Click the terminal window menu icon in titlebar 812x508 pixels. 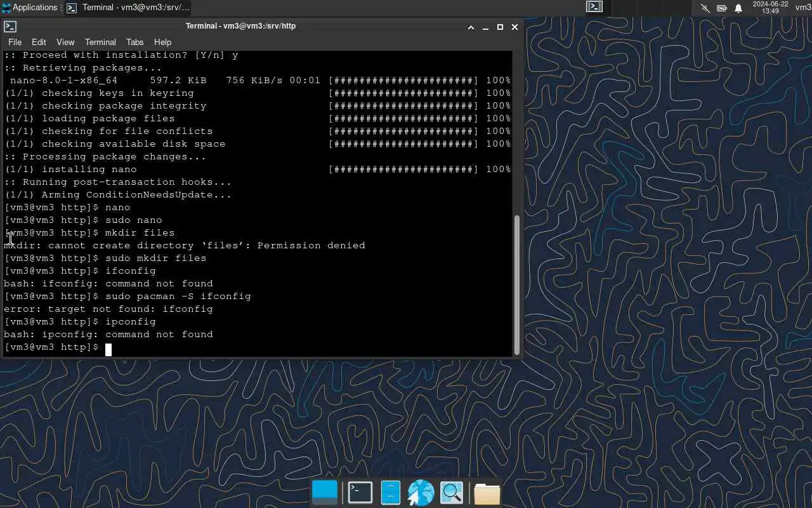[x=10, y=27]
